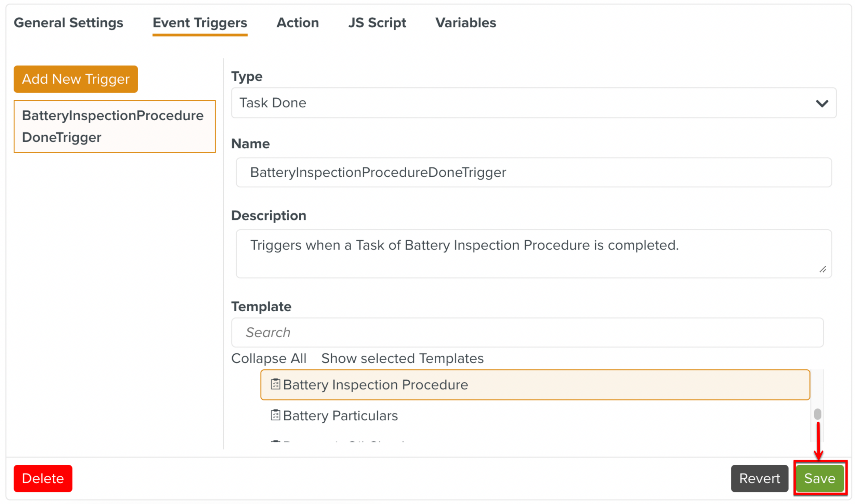
Task: Click inside the Description text area
Action: 533,253
